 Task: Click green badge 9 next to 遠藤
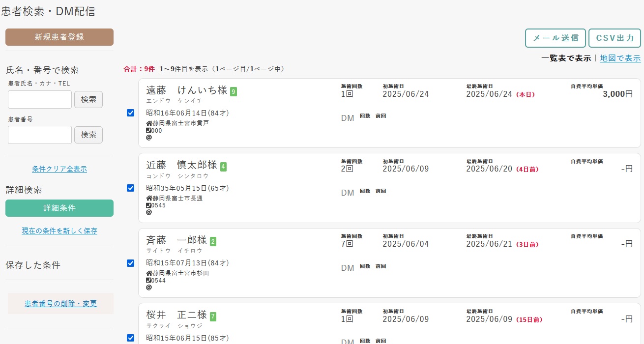[234, 91]
